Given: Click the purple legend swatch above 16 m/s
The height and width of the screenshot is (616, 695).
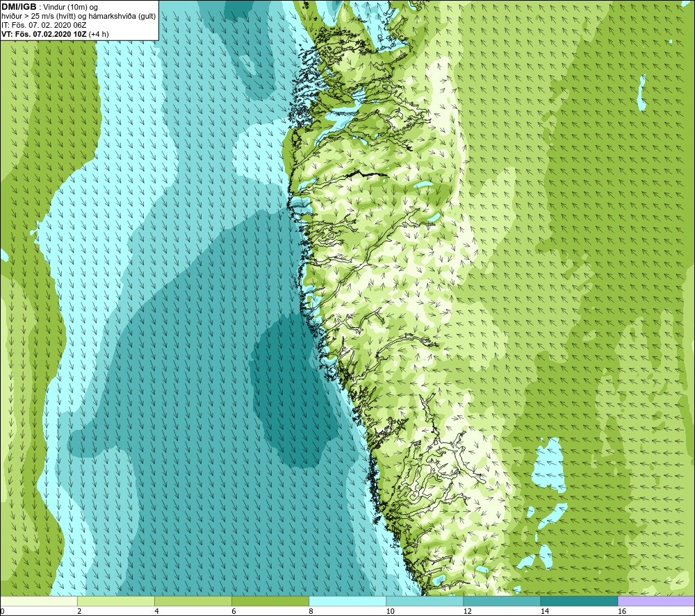Looking at the screenshot, I should coord(656,601).
